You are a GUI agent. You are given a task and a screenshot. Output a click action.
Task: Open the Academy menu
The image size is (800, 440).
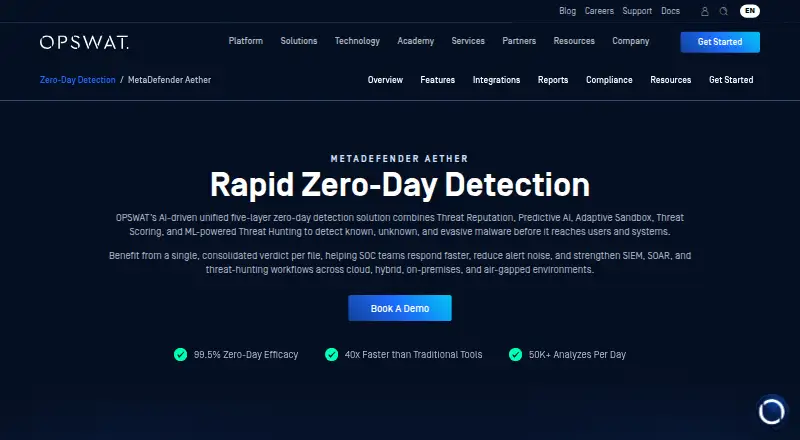coord(415,41)
